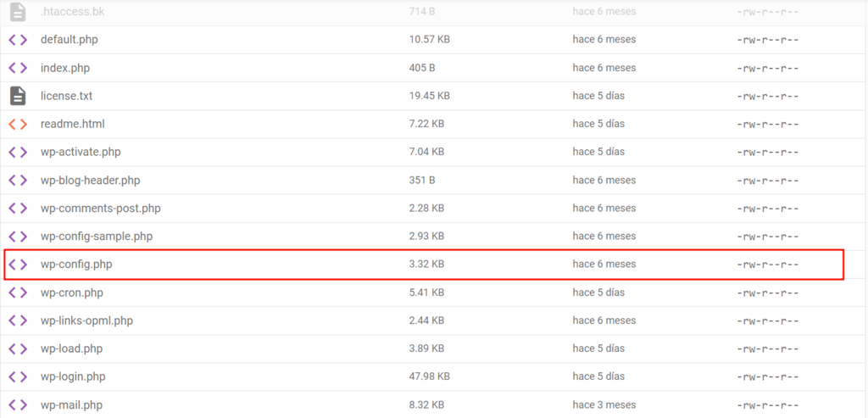
Task: Click the permissions text of default.php
Action: tap(768, 40)
